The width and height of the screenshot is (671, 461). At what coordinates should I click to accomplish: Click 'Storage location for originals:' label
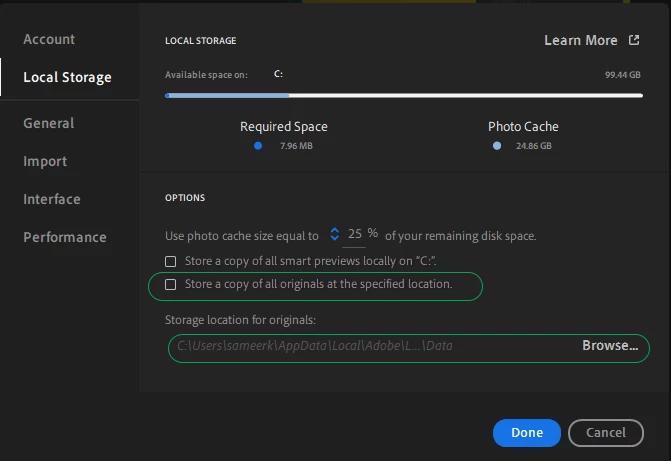240,320
